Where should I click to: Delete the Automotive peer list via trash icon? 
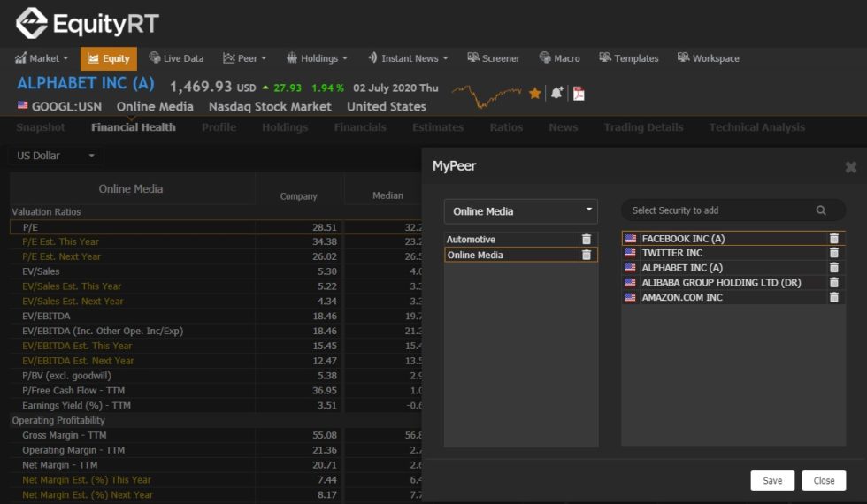pos(586,240)
